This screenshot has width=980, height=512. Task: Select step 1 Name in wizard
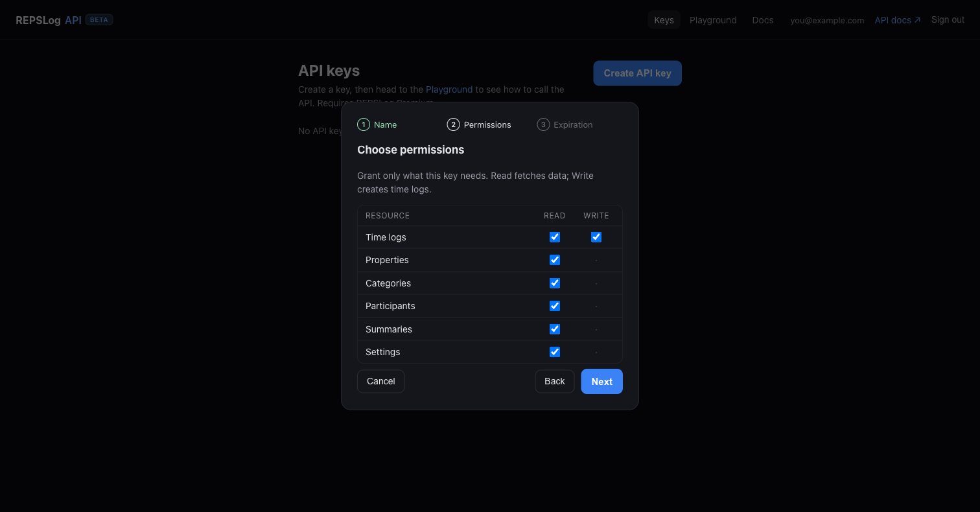pyautogui.click(x=377, y=124)
